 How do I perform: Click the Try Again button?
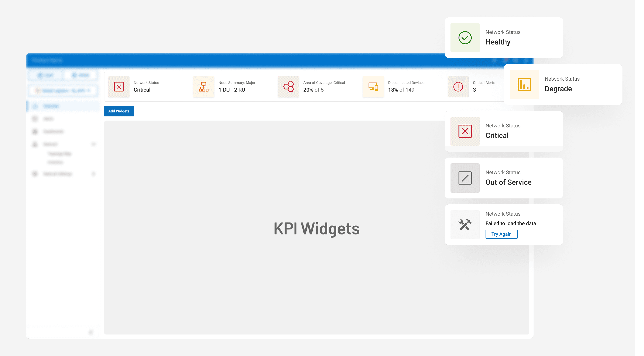click(x=501, y=234)
